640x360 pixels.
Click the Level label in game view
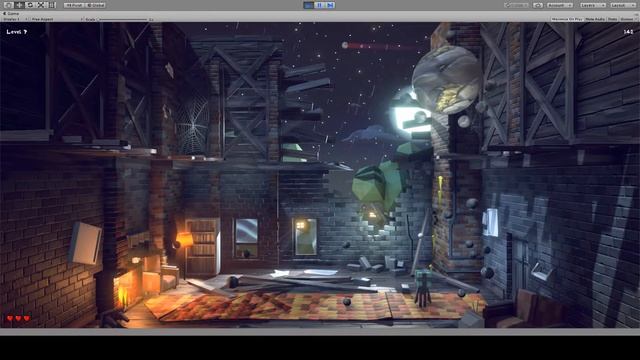pos(17,32)
